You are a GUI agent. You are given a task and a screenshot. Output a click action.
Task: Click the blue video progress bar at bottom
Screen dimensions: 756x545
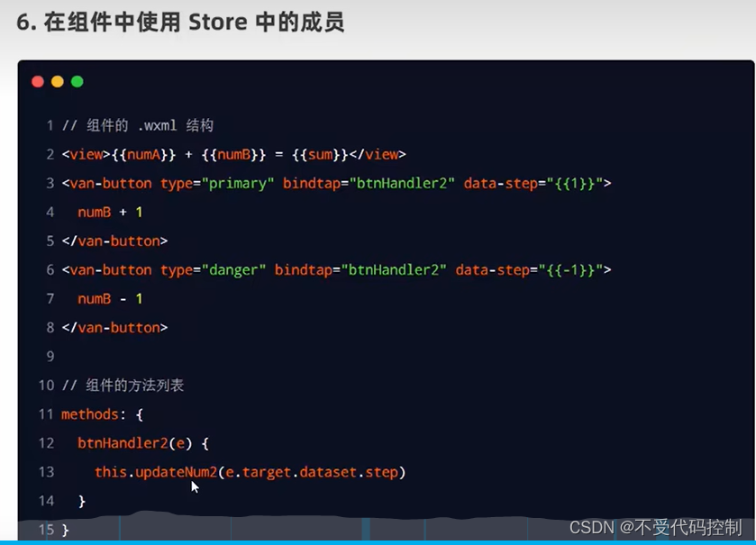coord(378,542)
